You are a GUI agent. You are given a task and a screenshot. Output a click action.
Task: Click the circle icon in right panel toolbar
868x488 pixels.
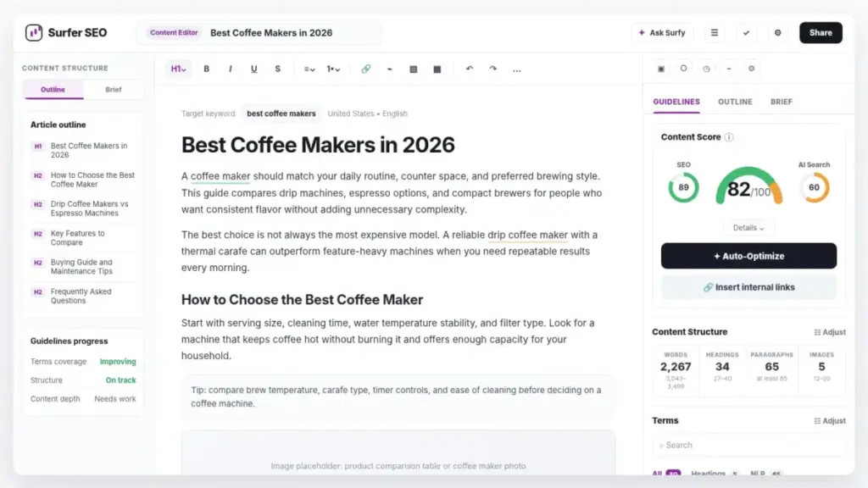pos(684,69)
